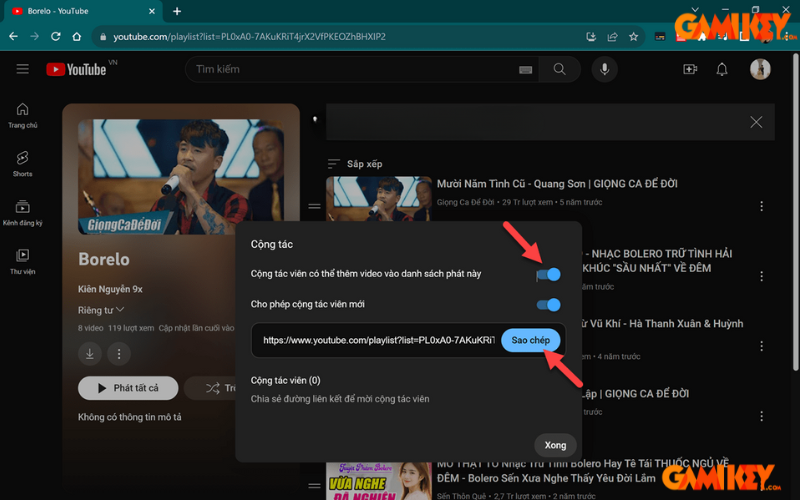Open a new browser tab
This screenshot has height=500, width=800.
pyautogui.click(x=177, y=11)
